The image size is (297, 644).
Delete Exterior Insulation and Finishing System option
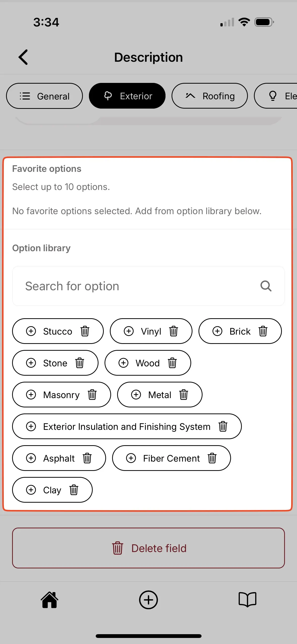click(223, 427)
